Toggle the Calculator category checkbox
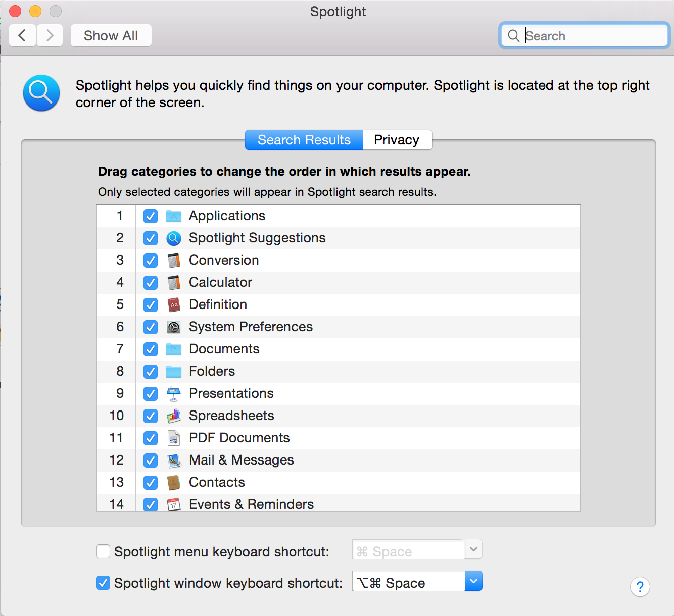The width and height of the screenshot is (674, 616). pos(151,283)
